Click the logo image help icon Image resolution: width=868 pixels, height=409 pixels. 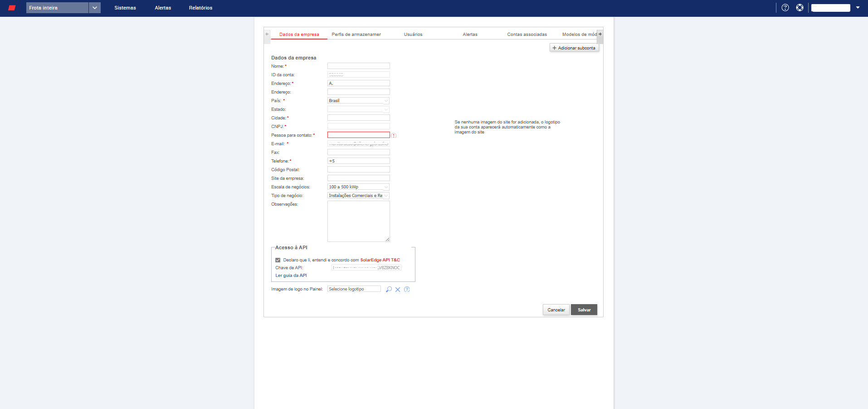coord(407,290)
